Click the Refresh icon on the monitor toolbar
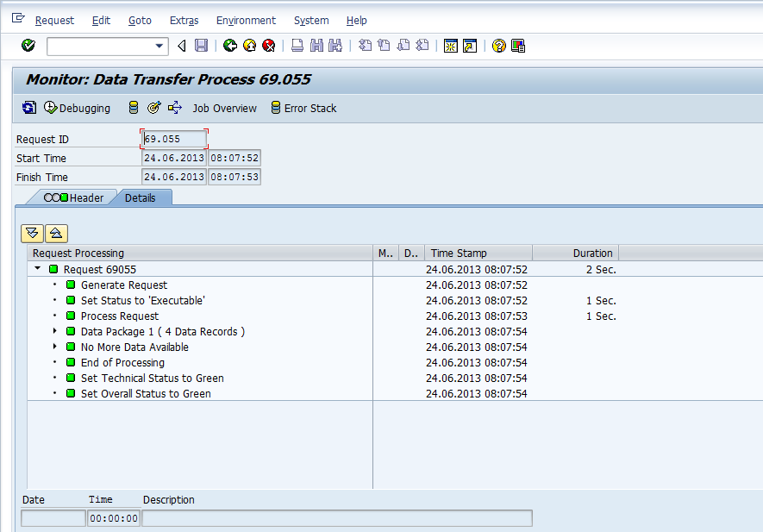 [x=28, y=109]
